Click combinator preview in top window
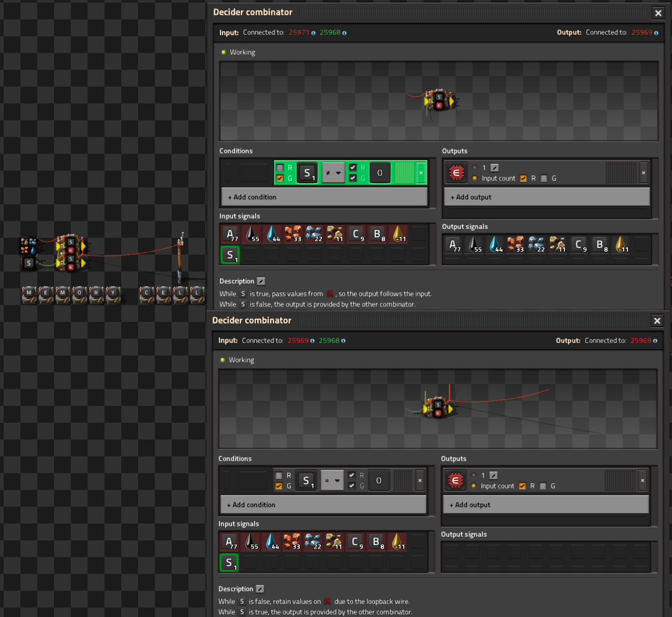The height and width of the screenshot is (617, 672). point(439,101)
